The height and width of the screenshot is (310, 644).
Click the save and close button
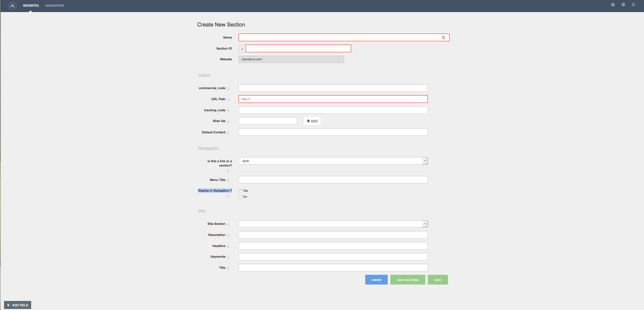[x=407, y=280]
